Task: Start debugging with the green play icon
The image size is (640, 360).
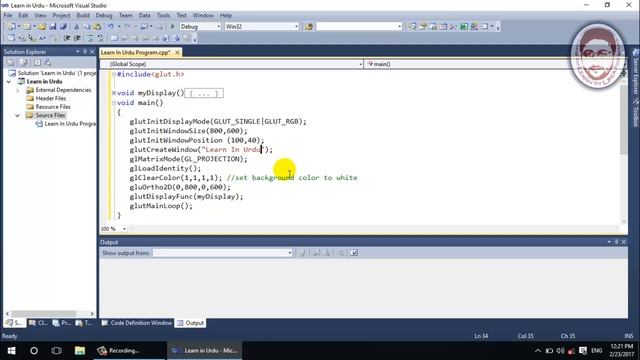Action: 172,27
